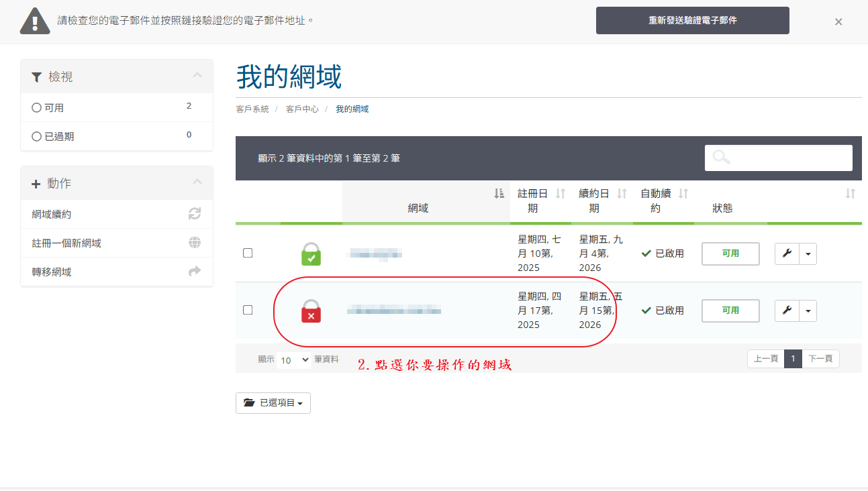
Task: Click the wrench icon in second domain row
Action: [x=787, y=311]
